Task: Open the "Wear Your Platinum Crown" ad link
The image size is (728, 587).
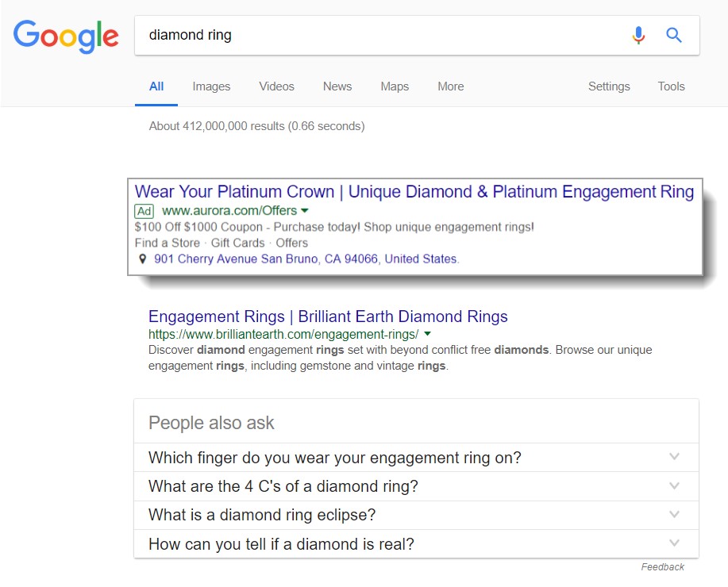Action: point(414,192)
